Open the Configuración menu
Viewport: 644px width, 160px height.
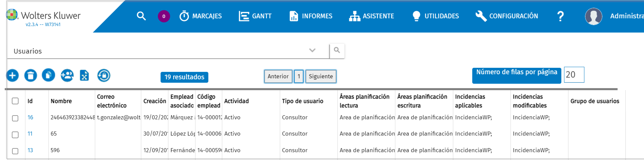pyautogui.click(x=507, y=16)
